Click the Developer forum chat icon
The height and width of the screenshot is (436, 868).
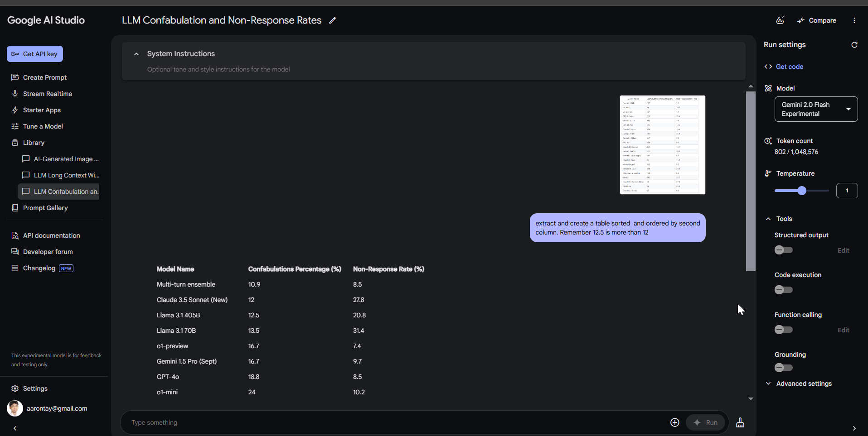pos(15,252)
